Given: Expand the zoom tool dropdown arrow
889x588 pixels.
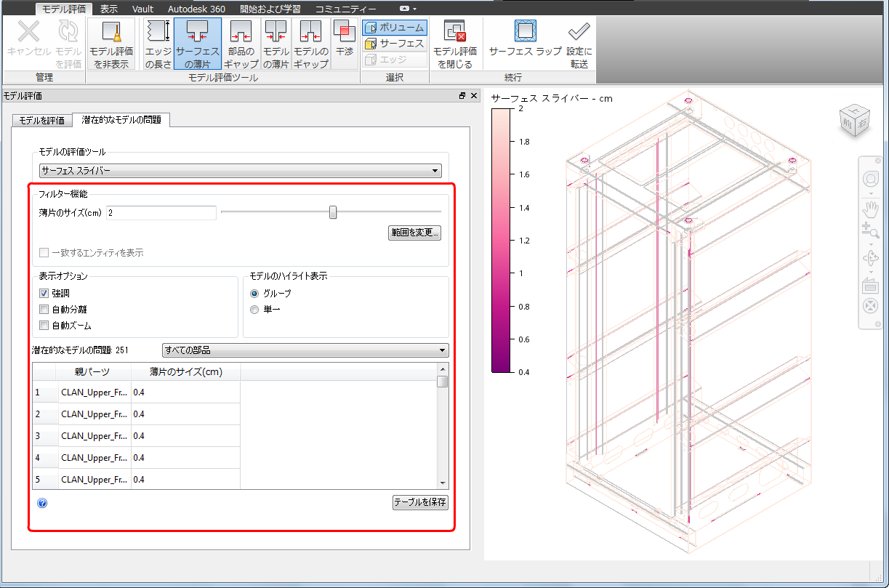Looking at the screenshot, I should [870, 243].
